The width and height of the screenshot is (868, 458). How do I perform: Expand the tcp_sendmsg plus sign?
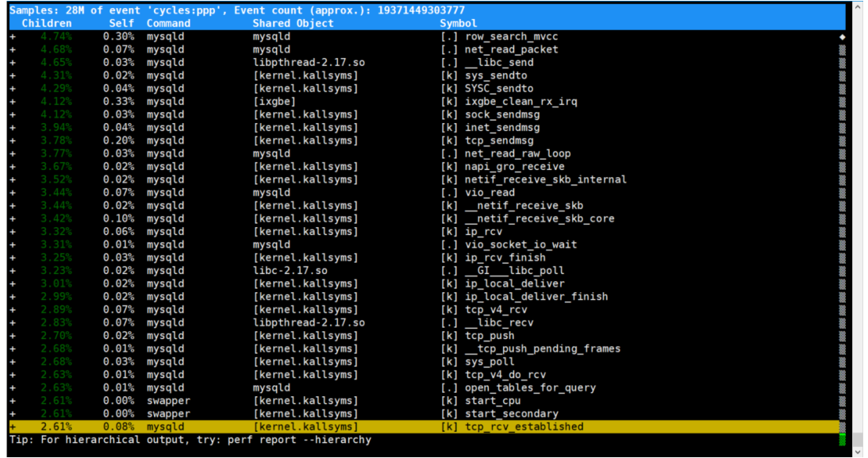tap(13, 140)
